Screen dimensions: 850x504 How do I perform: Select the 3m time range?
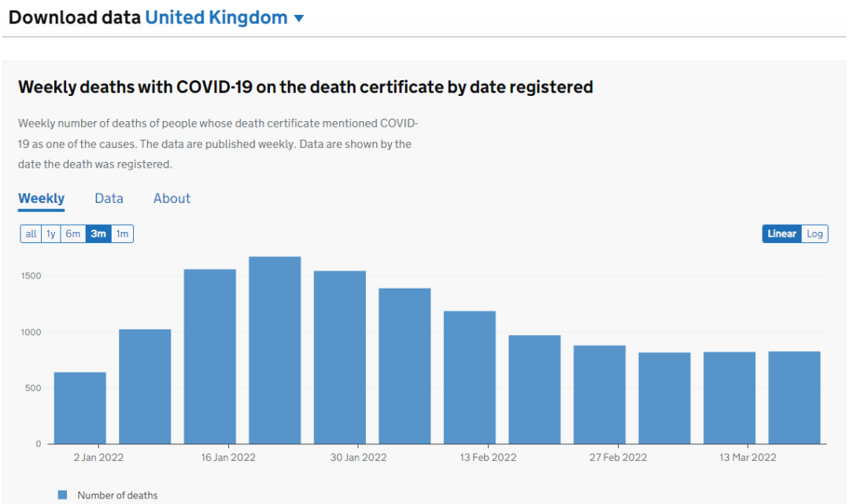click(98, 234)
